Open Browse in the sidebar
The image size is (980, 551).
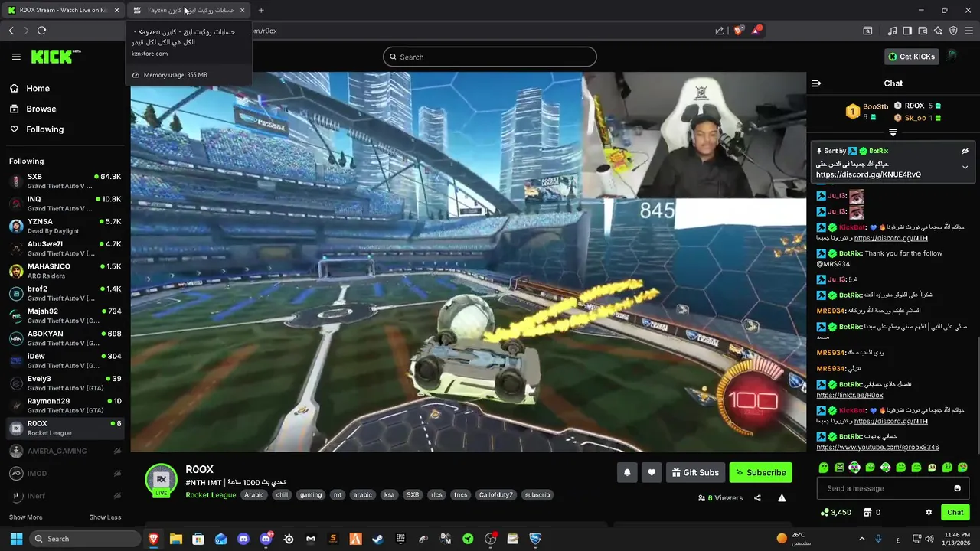pos(41,109)
